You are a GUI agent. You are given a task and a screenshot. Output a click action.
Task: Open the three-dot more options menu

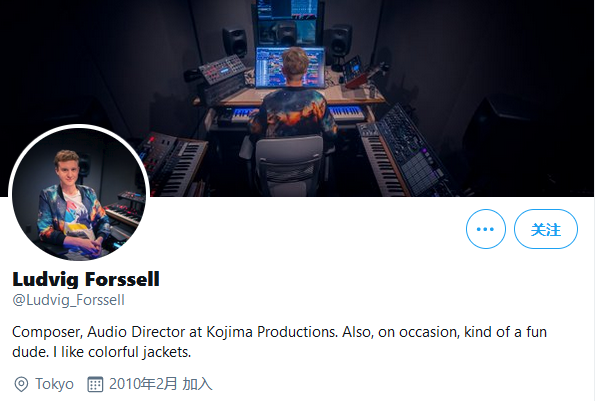coord(486,229)
